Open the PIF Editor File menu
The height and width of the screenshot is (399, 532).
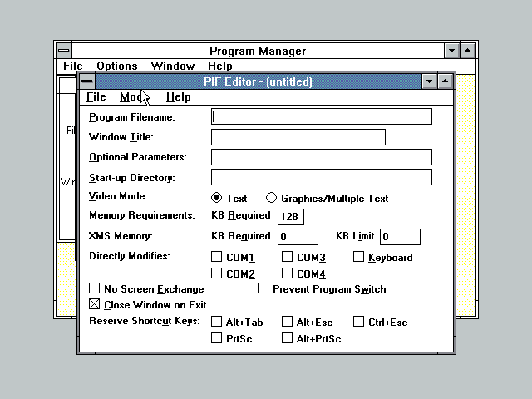(x=96, y=97)
